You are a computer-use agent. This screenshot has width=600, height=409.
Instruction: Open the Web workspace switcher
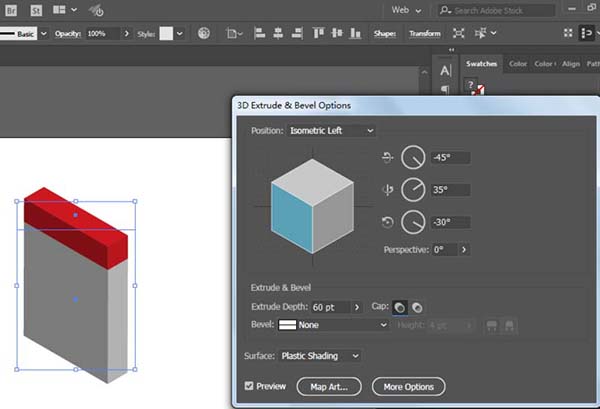[x=406, y=10]
